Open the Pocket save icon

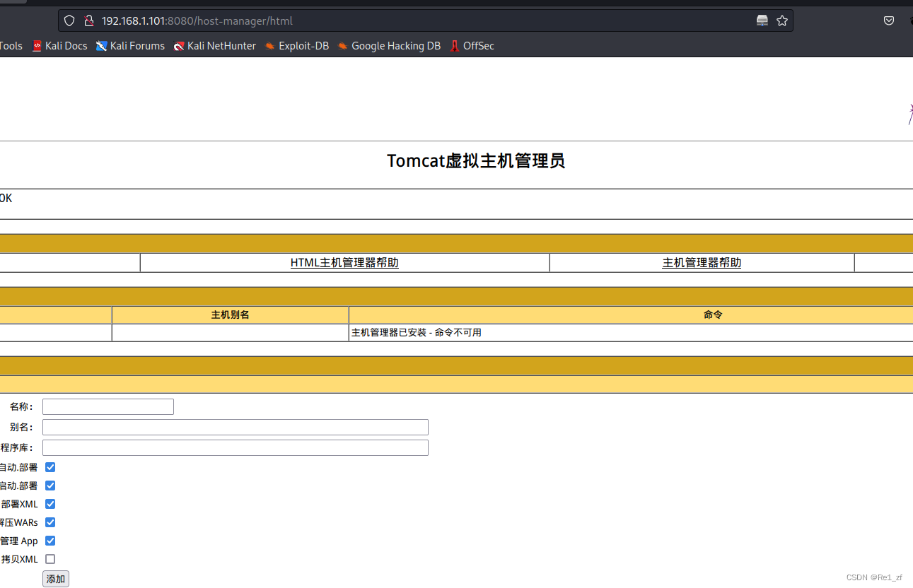889,20
